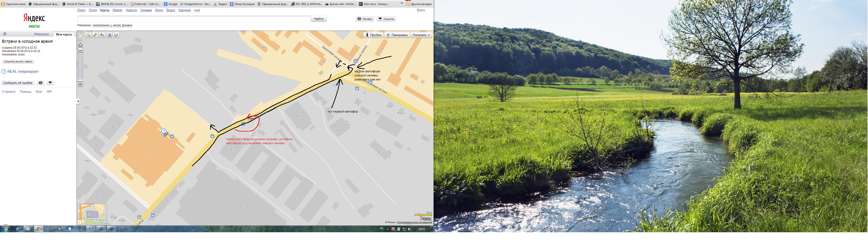
Task: Open the REAL гипермаркет placemark link
Action: [23, 71]
